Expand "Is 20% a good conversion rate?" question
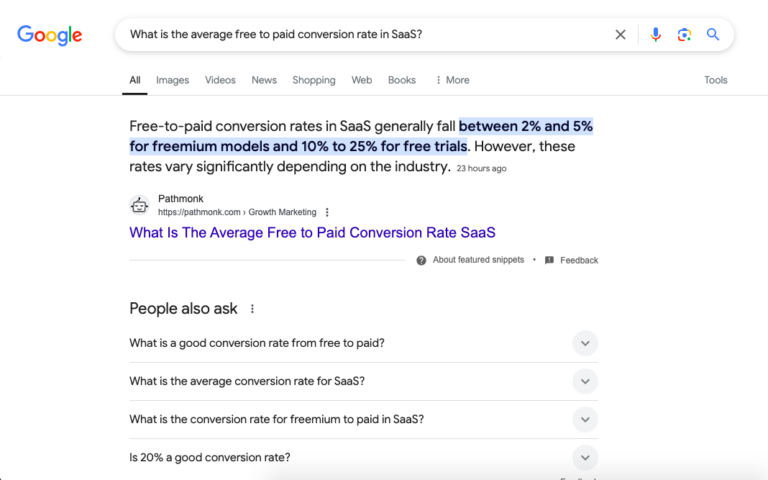Viewport: 768px width, 480px height. (585, 457)
